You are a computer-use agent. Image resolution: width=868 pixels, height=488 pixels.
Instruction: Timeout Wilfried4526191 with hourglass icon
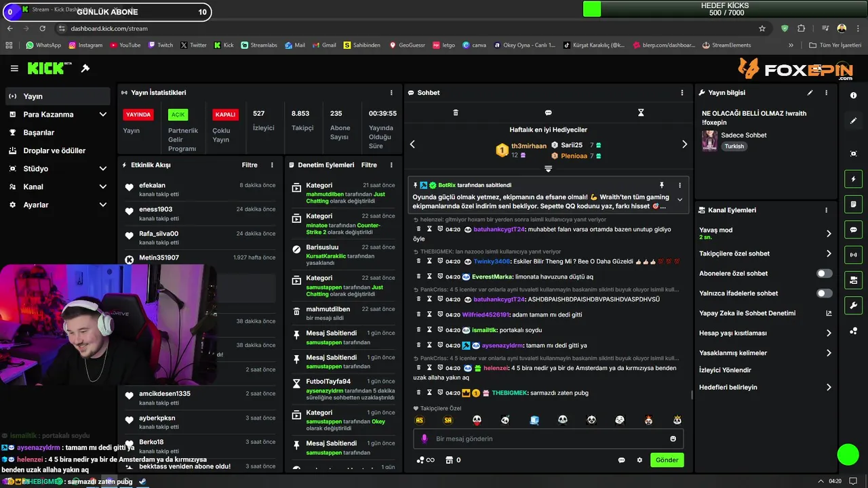(429, 314)
